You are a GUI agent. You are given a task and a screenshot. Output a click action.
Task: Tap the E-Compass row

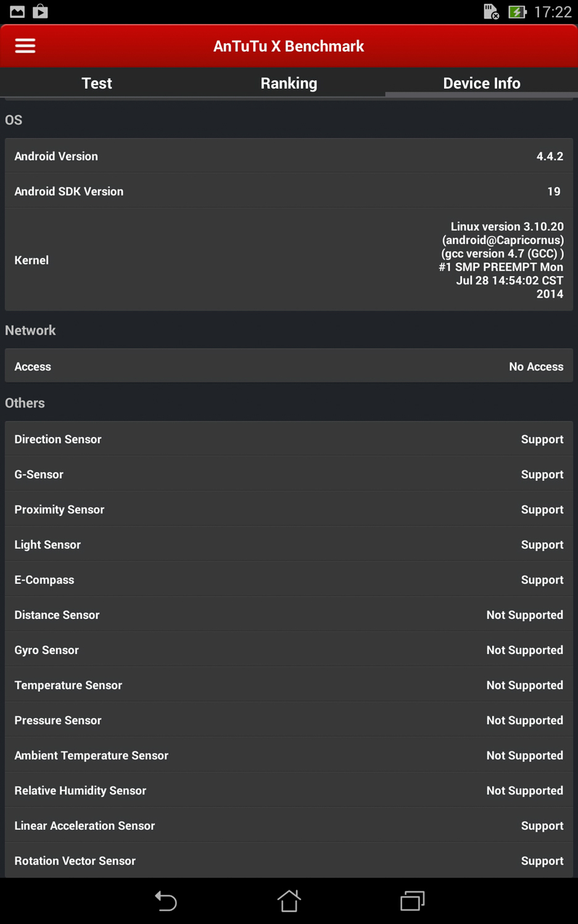pos(289,579)
